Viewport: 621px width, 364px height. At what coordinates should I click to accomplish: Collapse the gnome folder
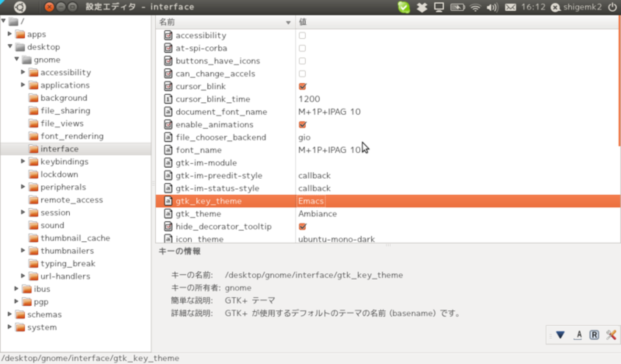click(x=17, y=59)
